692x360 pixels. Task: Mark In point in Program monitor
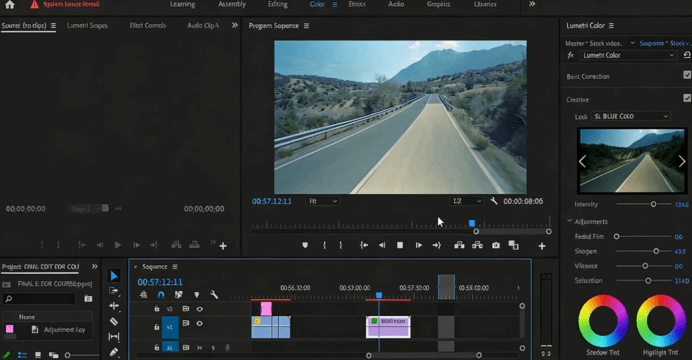(x=324, y=245)
